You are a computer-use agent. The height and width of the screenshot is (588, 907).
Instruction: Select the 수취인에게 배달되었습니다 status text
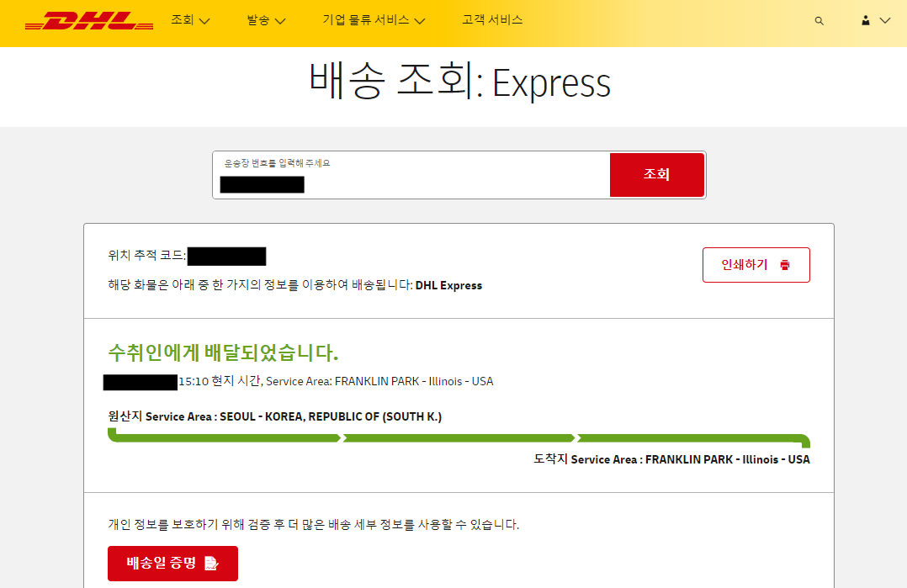click(x=223, y=352)
